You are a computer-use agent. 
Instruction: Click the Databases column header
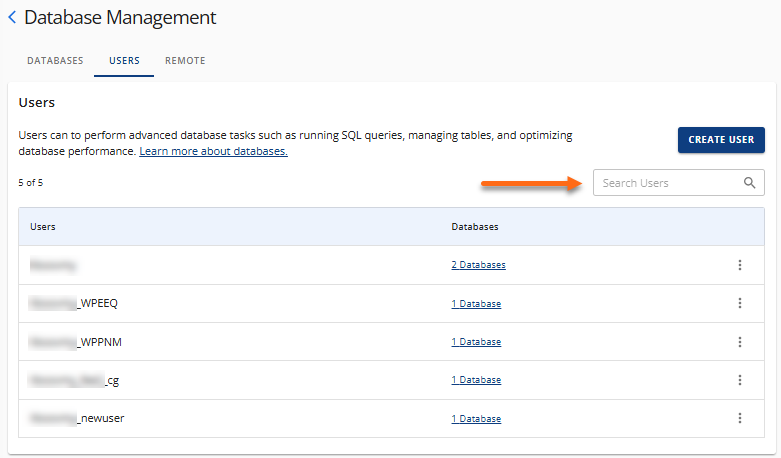(x=475, y=227)
